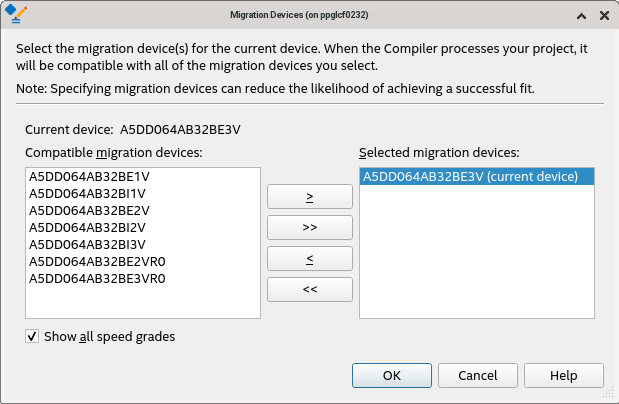
Task: Add selected device with > button
Action: [x=310, y=197]
